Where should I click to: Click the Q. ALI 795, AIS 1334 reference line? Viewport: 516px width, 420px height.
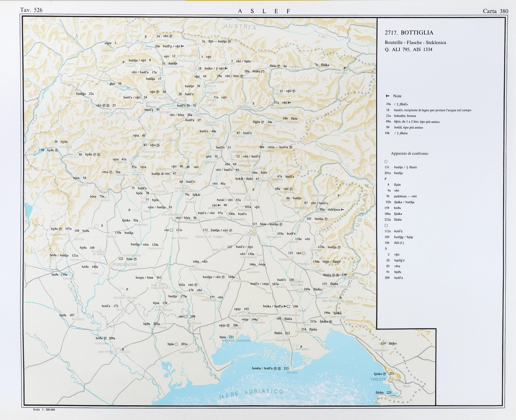tap(408, 50)
